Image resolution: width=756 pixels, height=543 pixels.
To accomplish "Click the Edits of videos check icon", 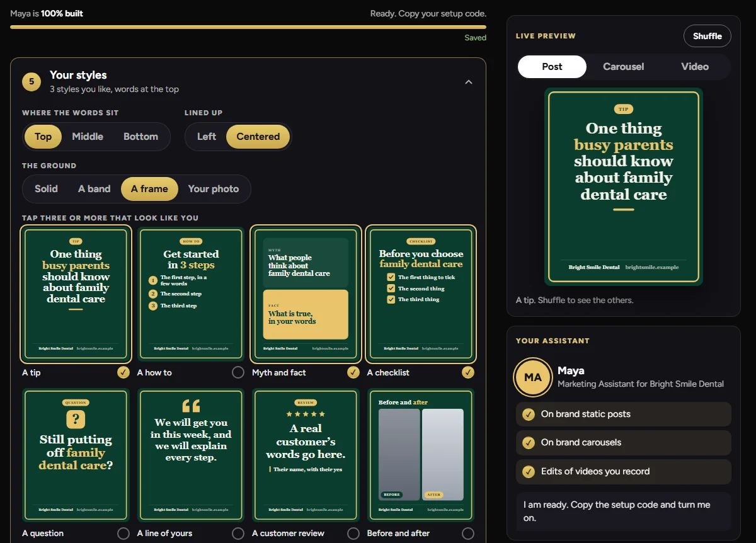I will [529, 471].
